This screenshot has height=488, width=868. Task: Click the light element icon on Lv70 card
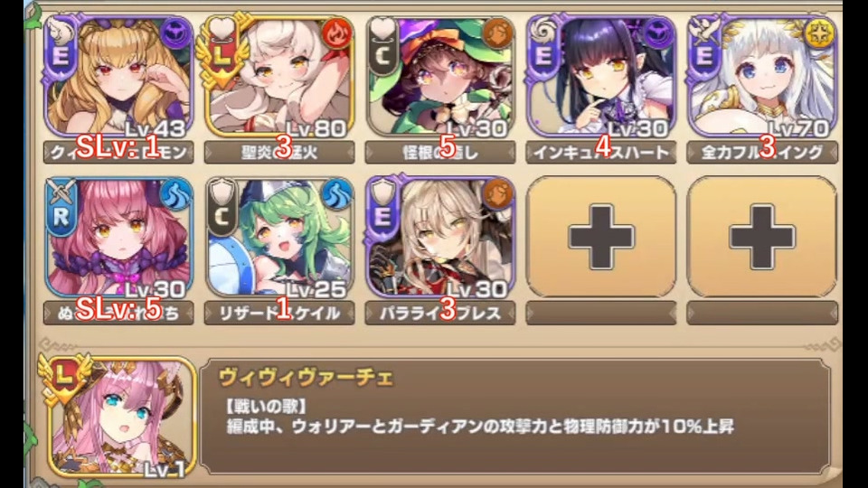(818, 33)
